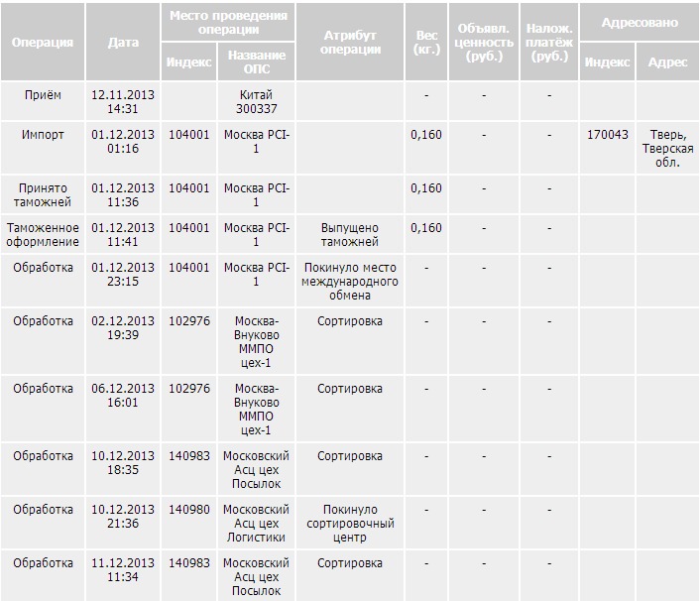Image resolution: width=700 pixels, height=601 pixels.
Task: Click the "Операция" column header
Action: [x=43, y=43]
